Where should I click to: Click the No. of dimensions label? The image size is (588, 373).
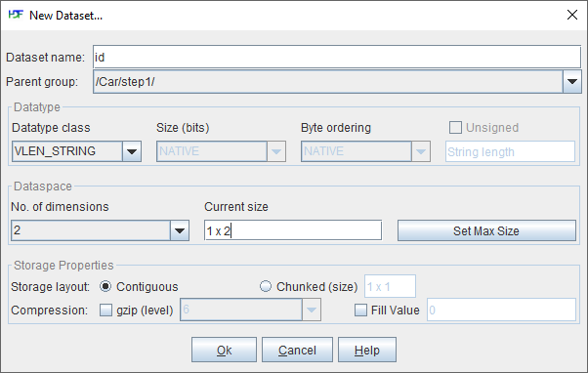(60, 207)
